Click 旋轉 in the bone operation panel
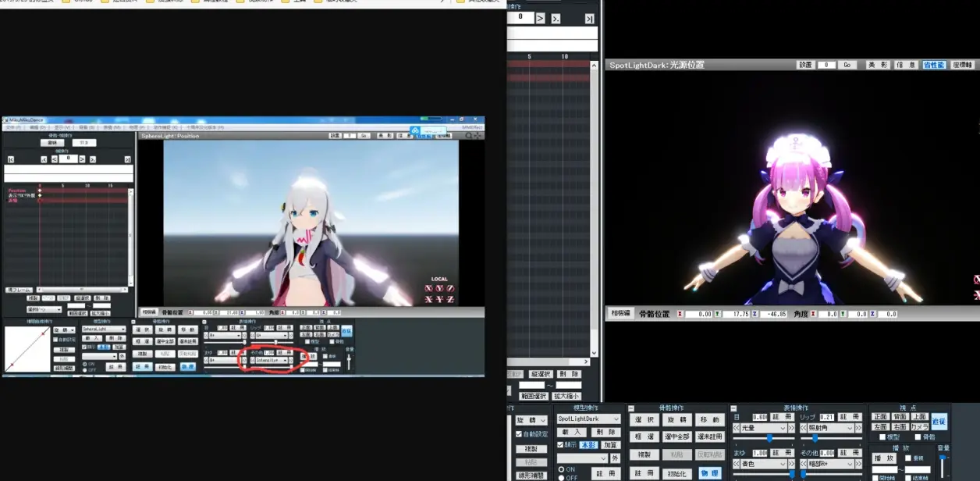This screenshot has height=481, width=980. (x=677, y=419)
